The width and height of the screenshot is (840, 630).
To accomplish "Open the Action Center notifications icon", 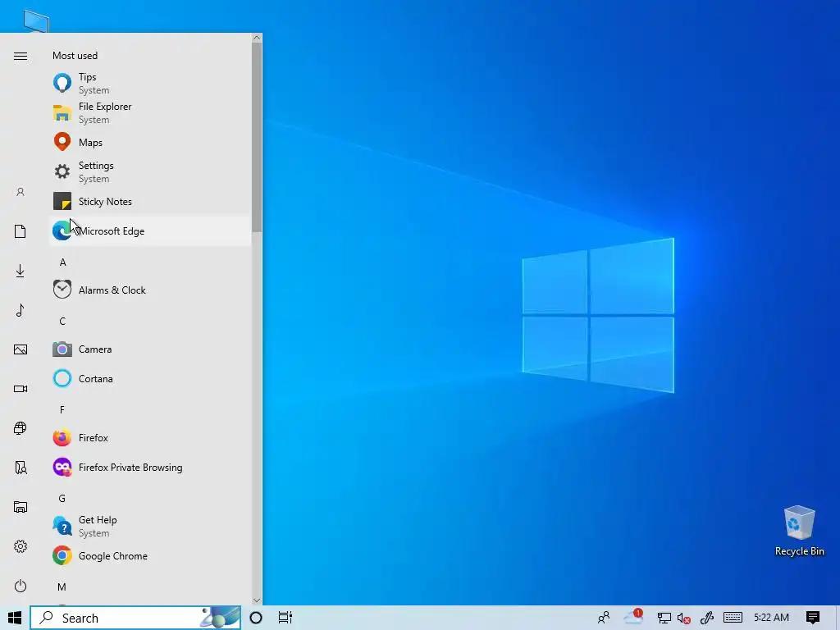I will click(813, 618).
